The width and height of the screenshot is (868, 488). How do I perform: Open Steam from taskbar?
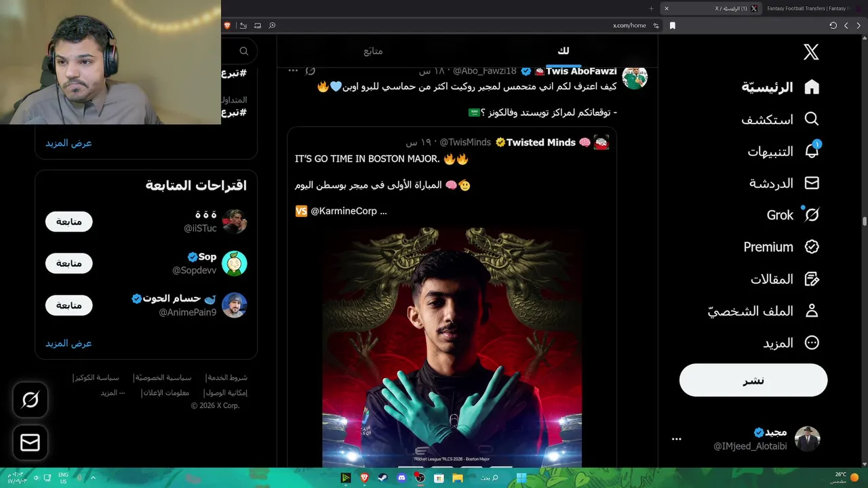pyautogui.click(x=383, y=478)
